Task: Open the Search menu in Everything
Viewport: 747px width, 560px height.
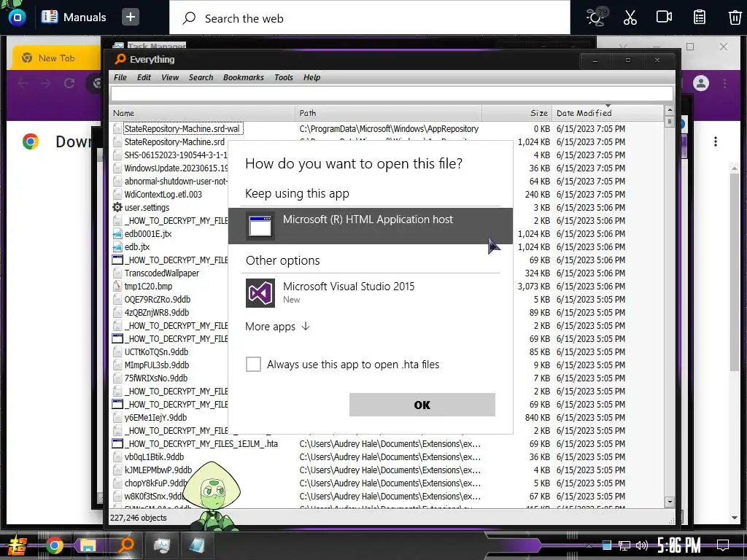Action: coord(201,77)
